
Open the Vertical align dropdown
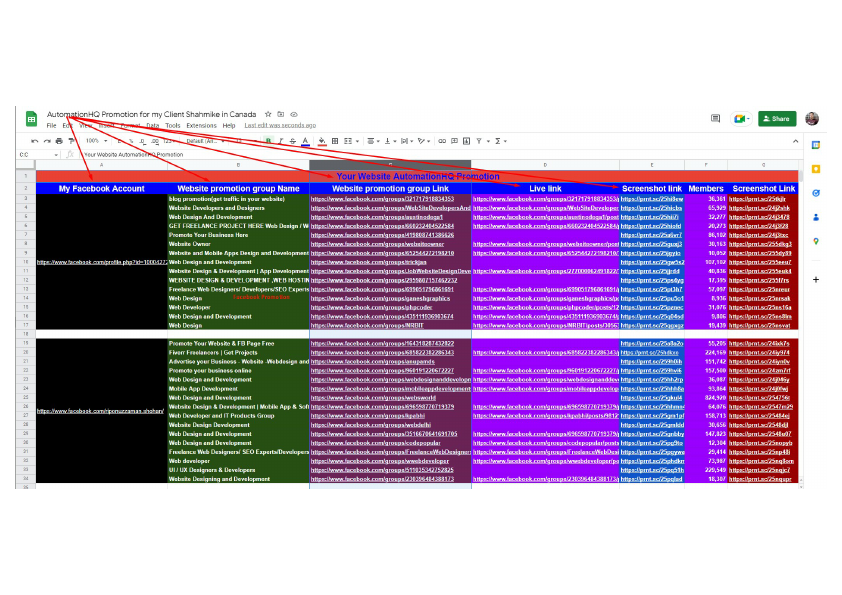(x=389, y=141)
